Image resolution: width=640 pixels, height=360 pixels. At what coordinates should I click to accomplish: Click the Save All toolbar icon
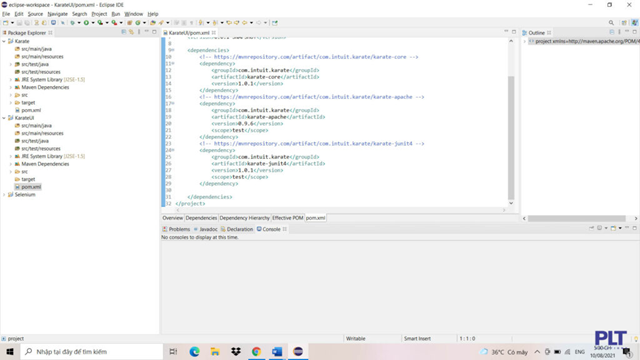pos(27,23)
